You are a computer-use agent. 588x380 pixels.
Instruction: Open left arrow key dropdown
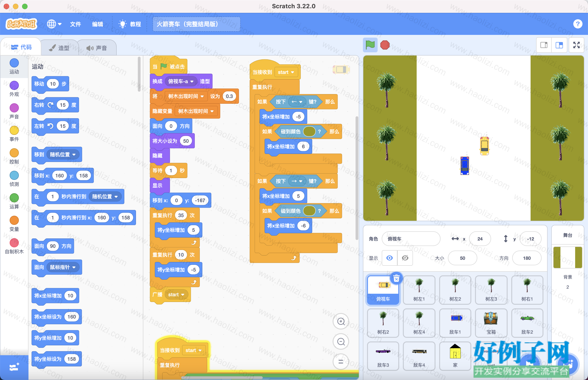[x=297, y=102]
